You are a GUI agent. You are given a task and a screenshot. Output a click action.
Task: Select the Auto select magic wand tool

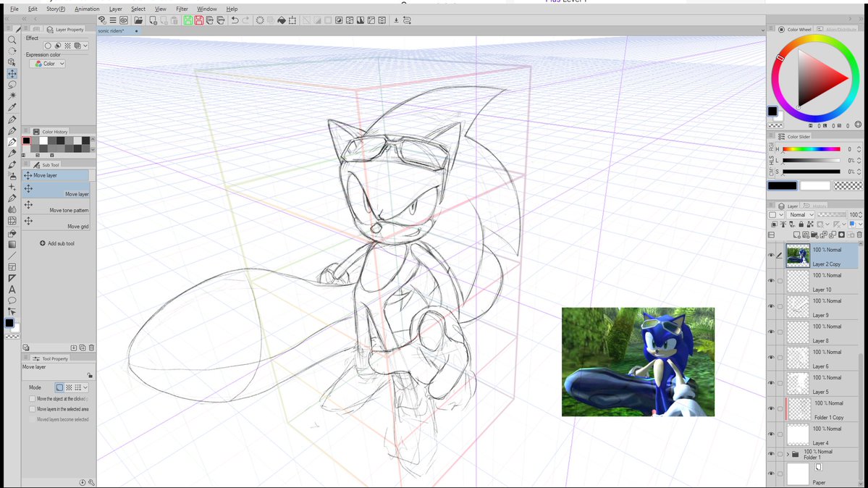pyautogui.click(x=12, y=96)
